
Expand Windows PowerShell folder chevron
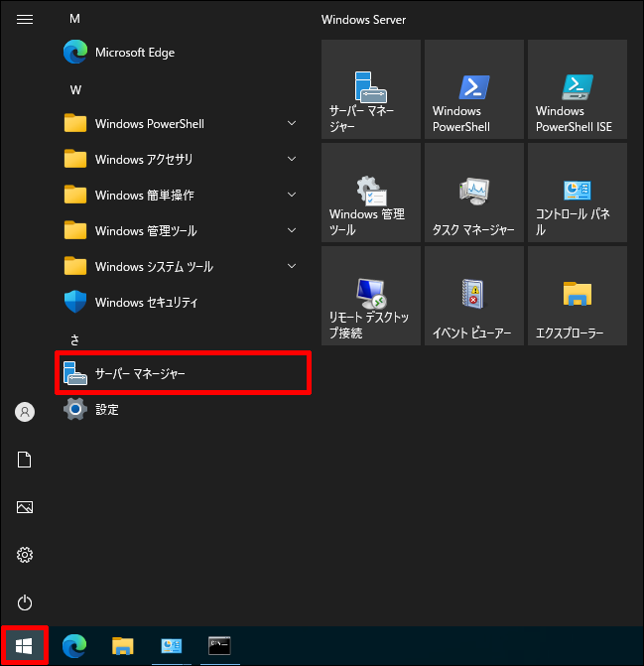coord(292,124)
